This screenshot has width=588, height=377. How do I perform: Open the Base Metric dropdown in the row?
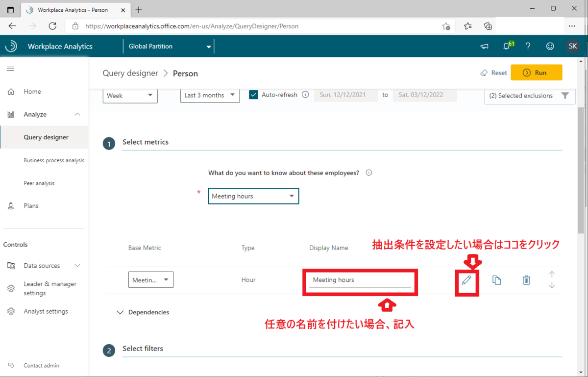click(x=150, y=279)
